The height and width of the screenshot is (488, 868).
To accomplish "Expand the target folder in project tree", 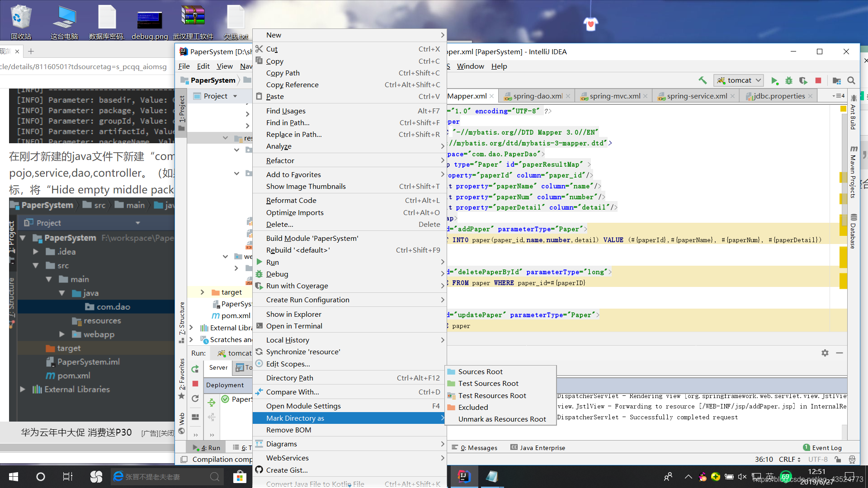I will click(x=202, y=292).
